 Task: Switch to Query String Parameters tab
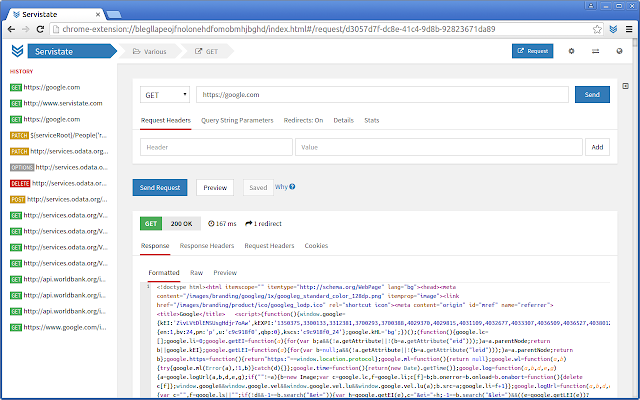tap(237, 120)
